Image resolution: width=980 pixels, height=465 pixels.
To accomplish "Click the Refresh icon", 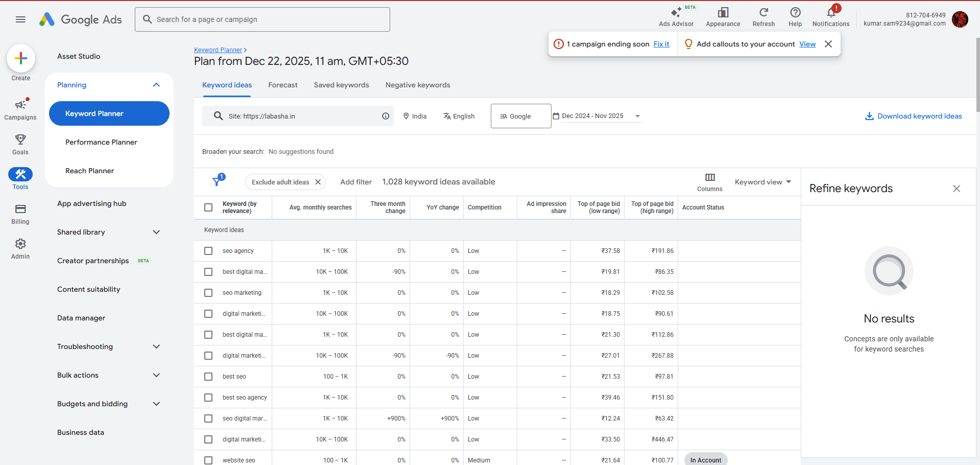I will click(x=763, y=13).
